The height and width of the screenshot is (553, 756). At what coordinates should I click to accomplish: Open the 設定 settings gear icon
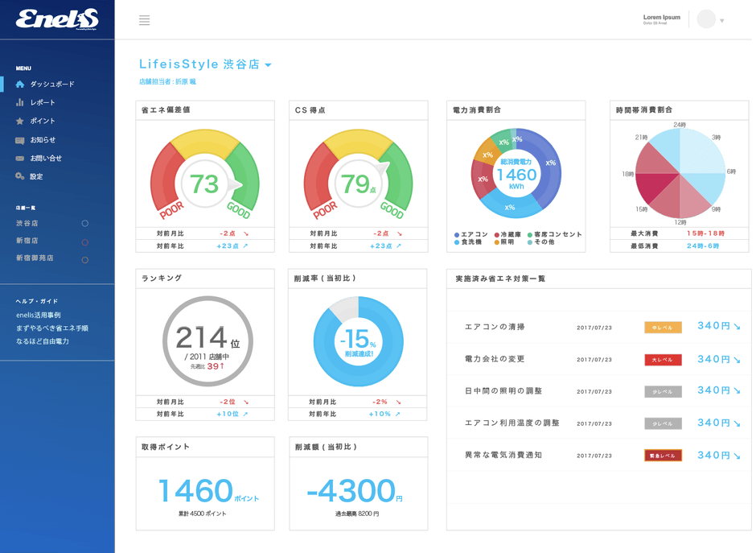(19, 176)
